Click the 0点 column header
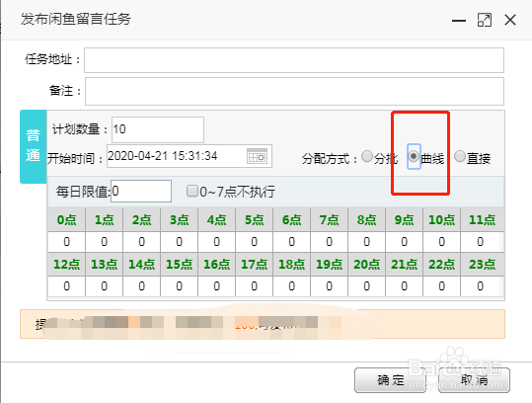Screen dimensions: 532x403 pyautogui.click(x=66, y=220)
